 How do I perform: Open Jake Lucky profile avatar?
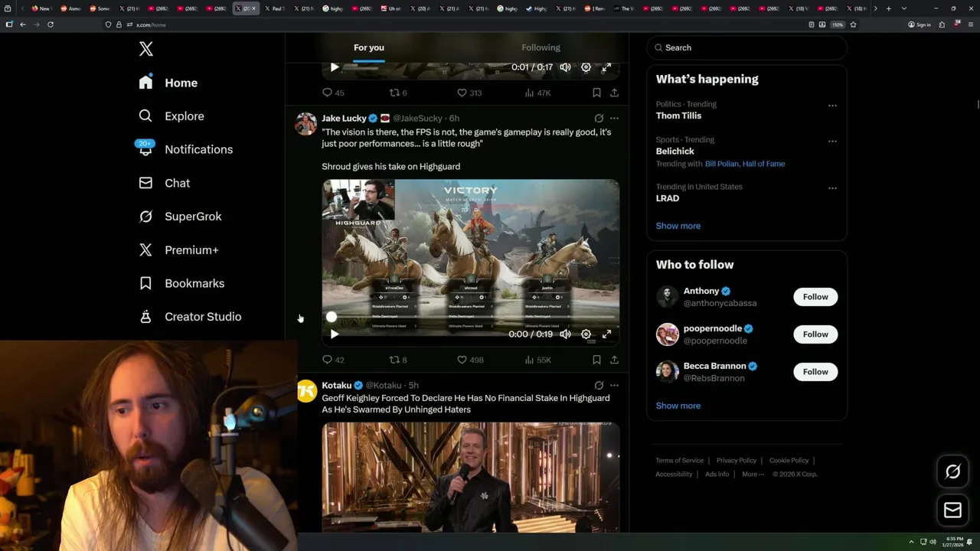coord(306,124)
